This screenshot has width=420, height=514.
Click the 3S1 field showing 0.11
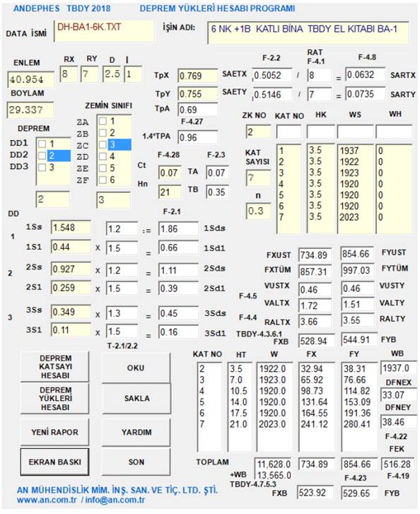click(71, 329)
